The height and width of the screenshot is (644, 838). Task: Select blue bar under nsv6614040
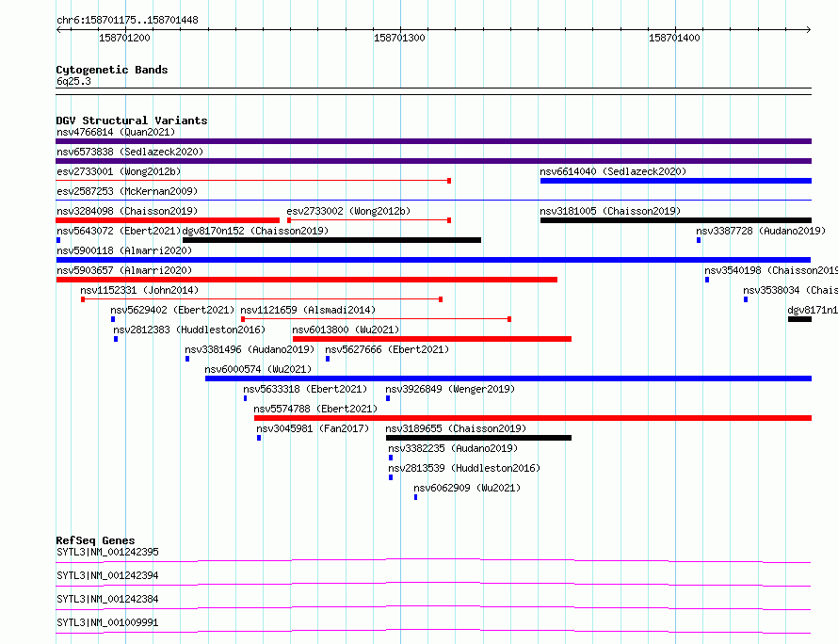pyautogui.click(x=676, y=181)
